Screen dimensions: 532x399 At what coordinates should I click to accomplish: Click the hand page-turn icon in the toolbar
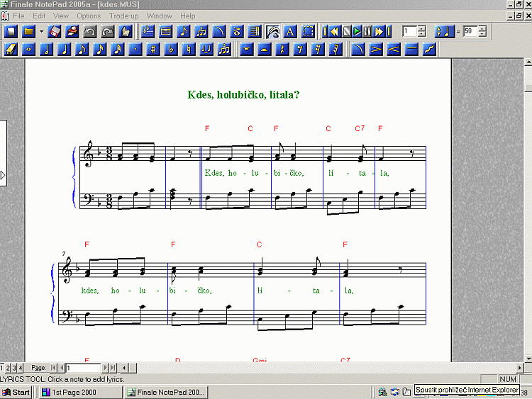[125, 31]
